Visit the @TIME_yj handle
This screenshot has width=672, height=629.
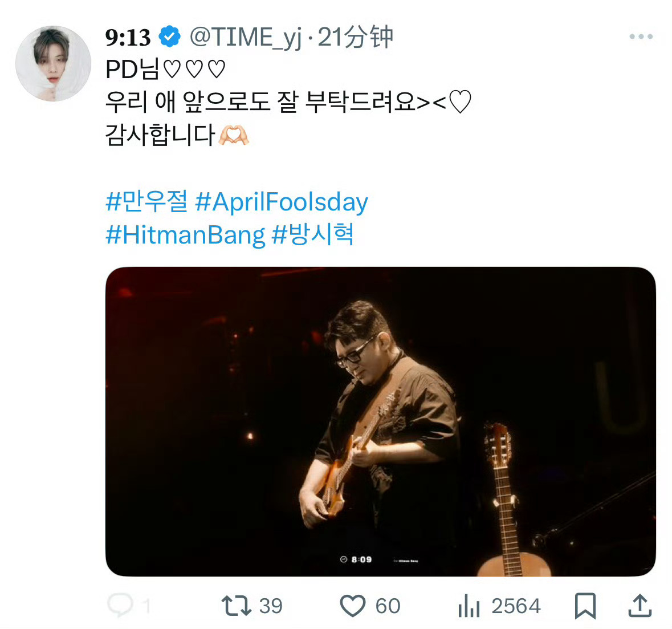tap(245, 38)
